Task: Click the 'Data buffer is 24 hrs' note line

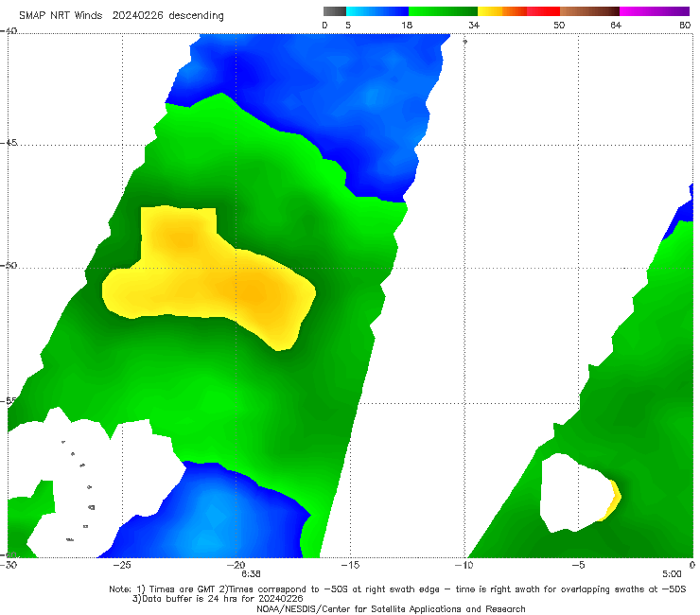Action: click(x=218, y=599)
